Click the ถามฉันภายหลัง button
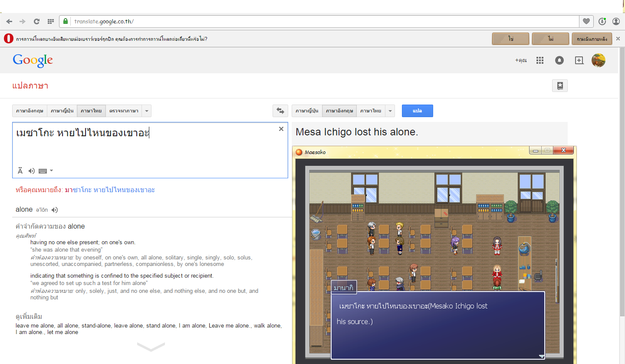This screenshot has width=625, height=364. pyautogui.click(x=592, y=39)
